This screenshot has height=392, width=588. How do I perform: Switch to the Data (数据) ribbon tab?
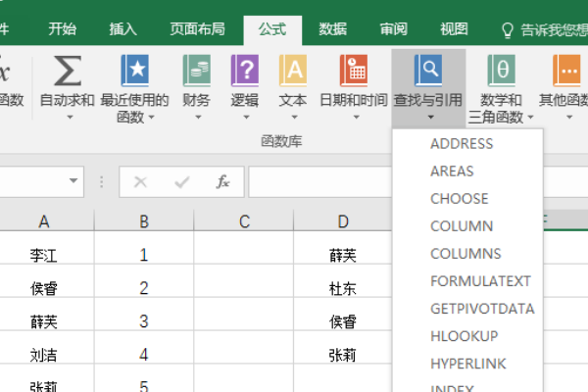[332, 28]
